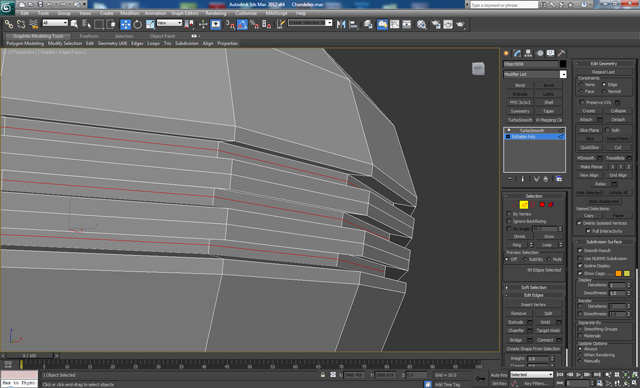Click the ViewCube in the viewport
This screenshot has height=388, width=640.
478,69
